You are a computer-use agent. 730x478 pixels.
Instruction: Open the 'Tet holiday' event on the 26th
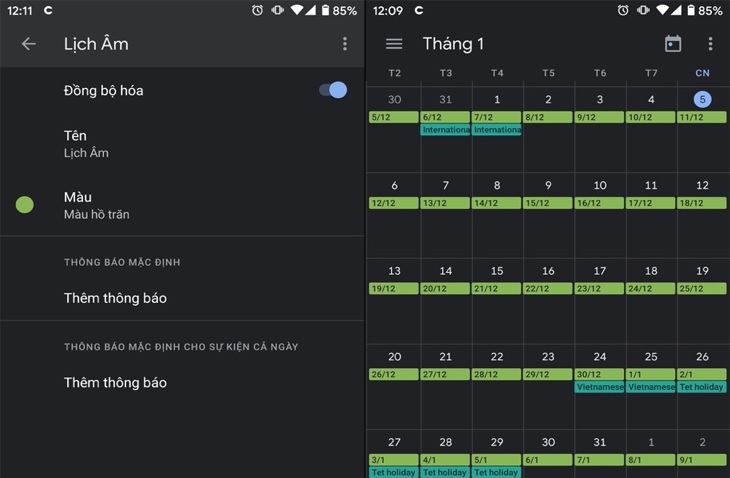702,387
